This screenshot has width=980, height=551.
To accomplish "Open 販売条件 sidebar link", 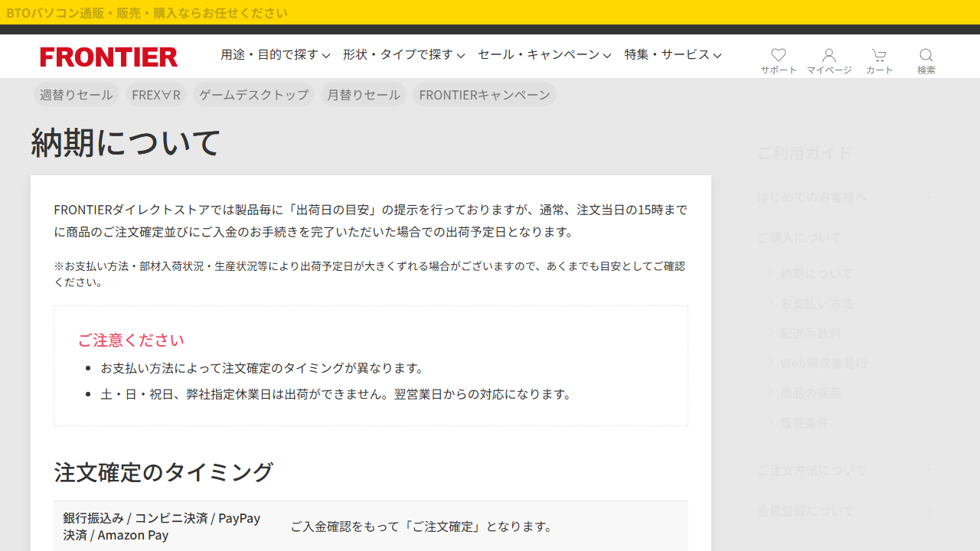I will (804, 422).
